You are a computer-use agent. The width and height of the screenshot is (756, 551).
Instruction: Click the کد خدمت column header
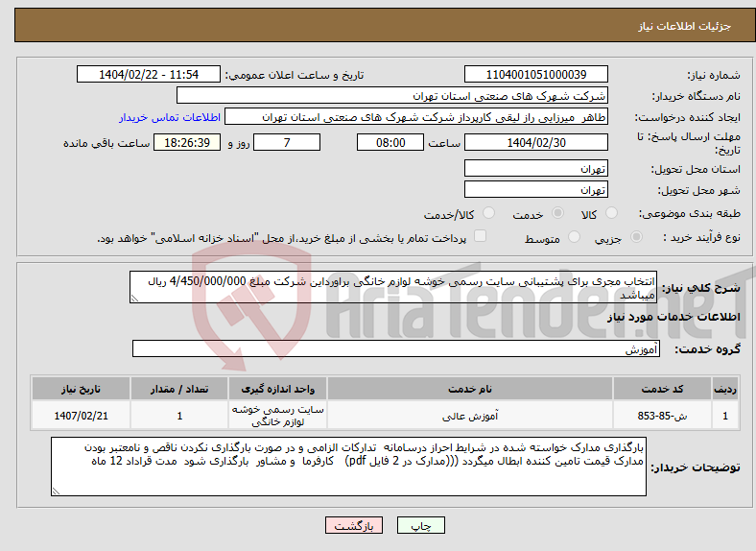(663, 389)
